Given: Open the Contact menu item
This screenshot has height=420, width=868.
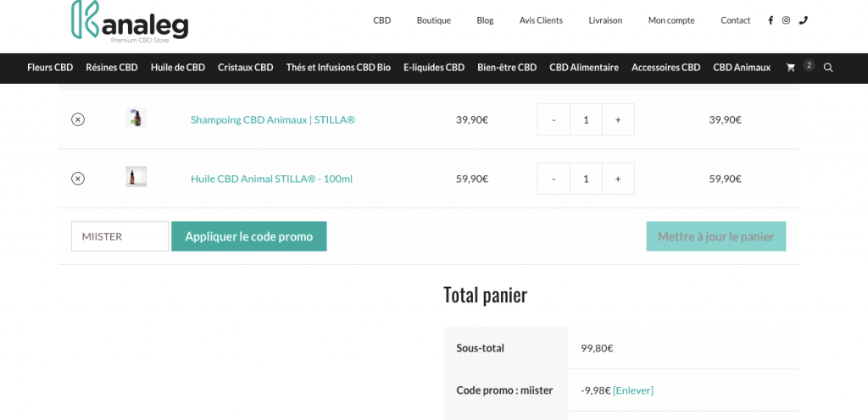Looking at the screenshot, I should tap(736, 20).
